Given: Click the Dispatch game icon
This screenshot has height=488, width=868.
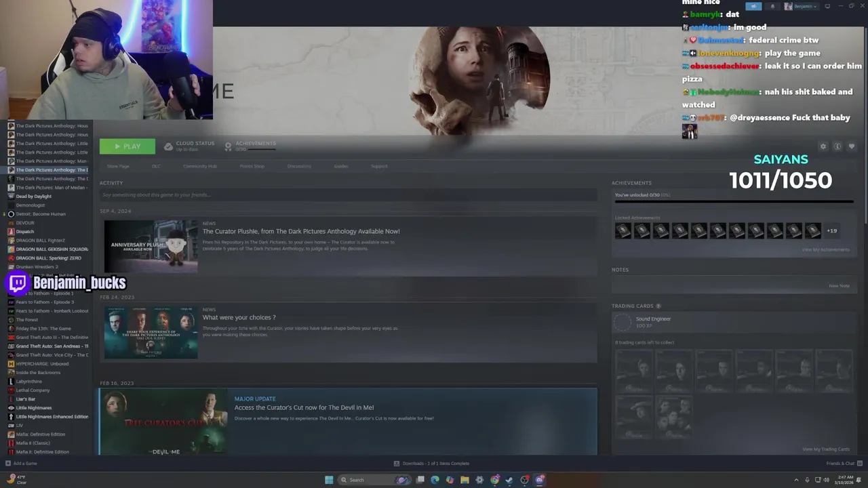Looking at the screenshot, I should coord(11,232).
